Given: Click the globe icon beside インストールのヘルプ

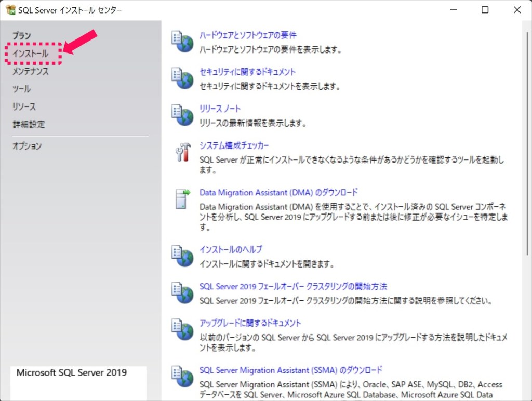Looking at the screenshot, I should (x=182, y=256).
